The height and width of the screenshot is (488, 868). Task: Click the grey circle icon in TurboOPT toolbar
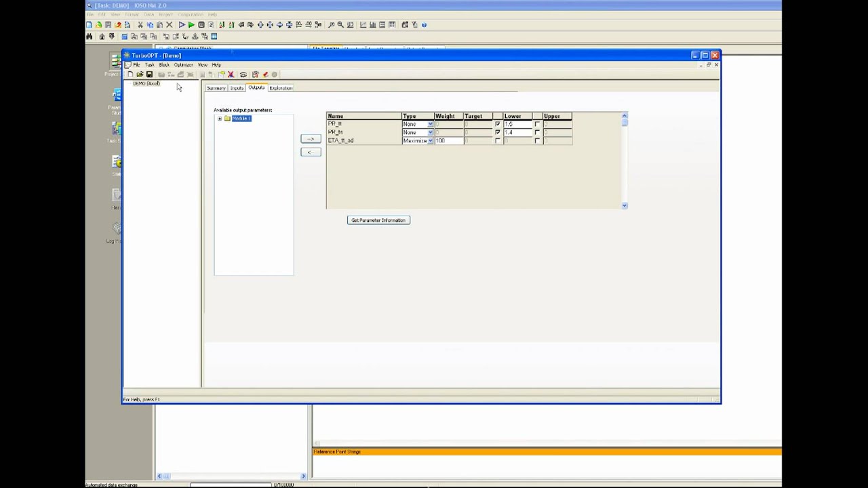[275, 75]
